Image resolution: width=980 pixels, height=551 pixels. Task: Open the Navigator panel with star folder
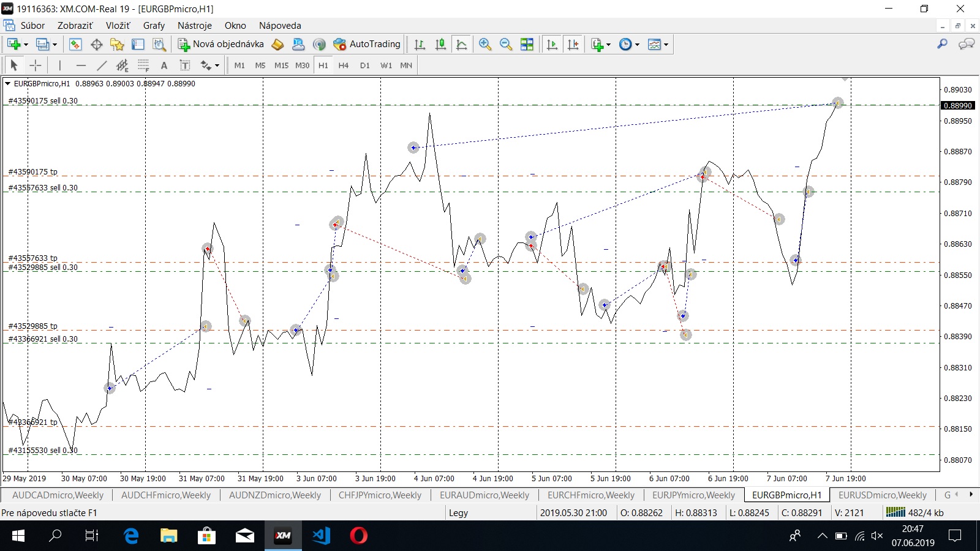point(117,44)
